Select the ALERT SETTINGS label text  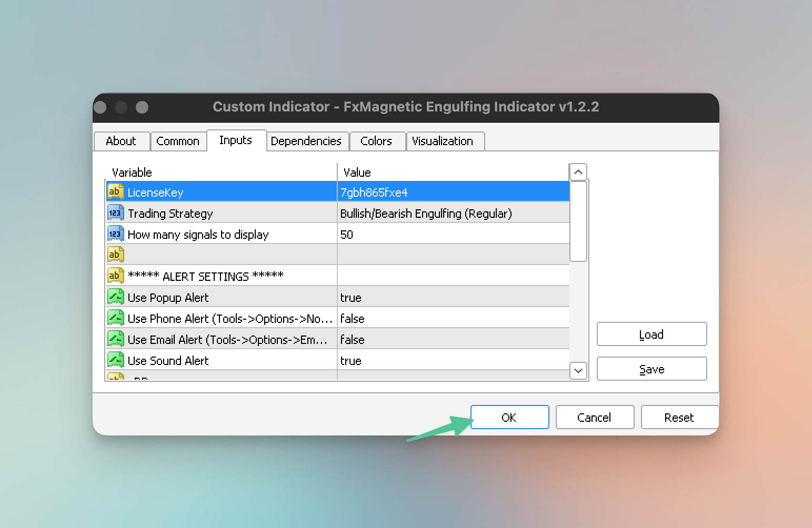(206, 276)
